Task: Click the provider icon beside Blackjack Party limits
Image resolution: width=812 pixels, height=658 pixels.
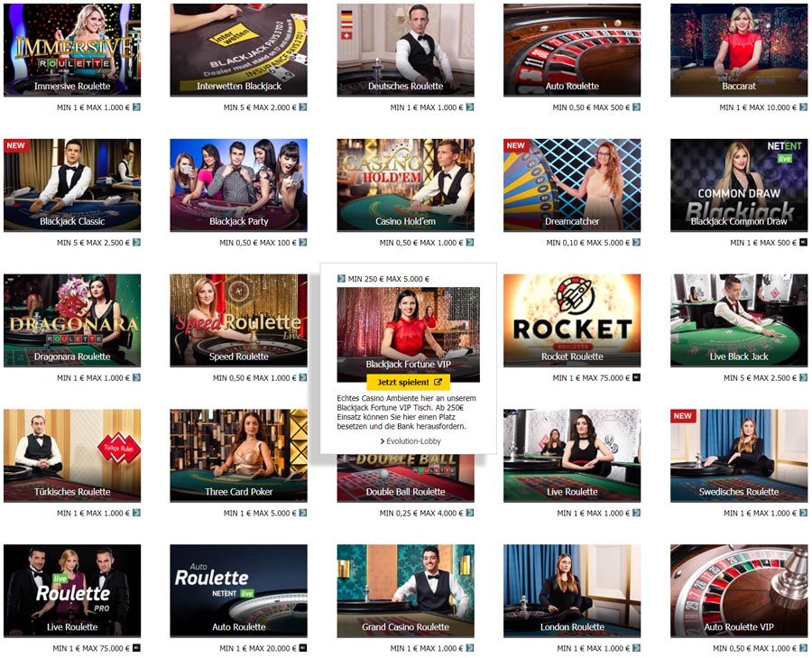Action: tap(303, 242)
